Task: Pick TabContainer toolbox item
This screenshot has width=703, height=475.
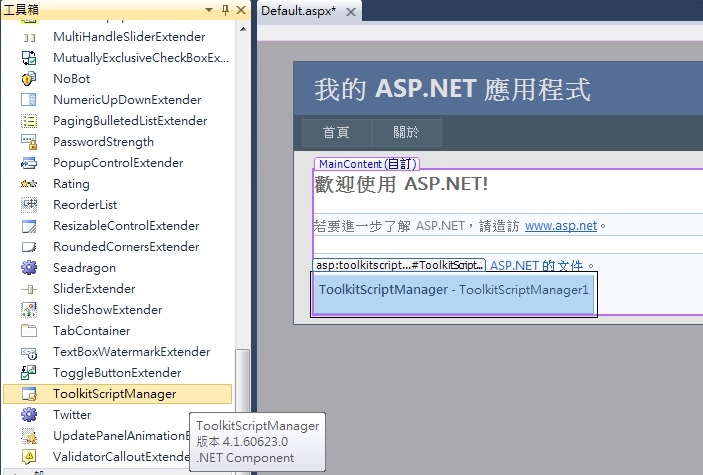Action: pyautogui.click(x=92, y=331)
